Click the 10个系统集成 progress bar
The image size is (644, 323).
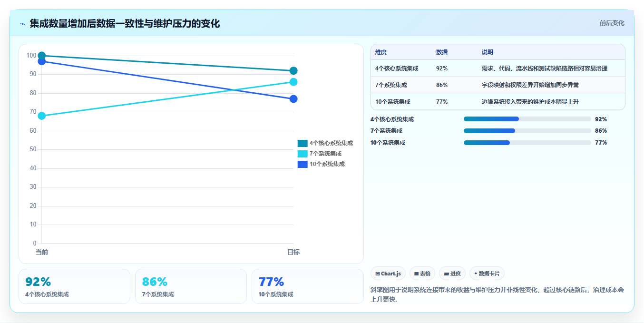[x=527, y=143]
